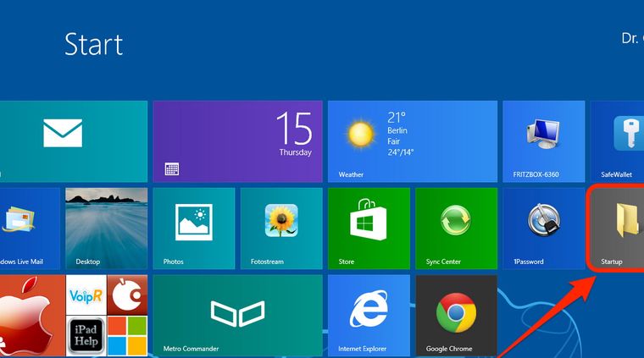Launch the FRITZBOX-6360 tile

pyautogui.click(x=544, y=141)
